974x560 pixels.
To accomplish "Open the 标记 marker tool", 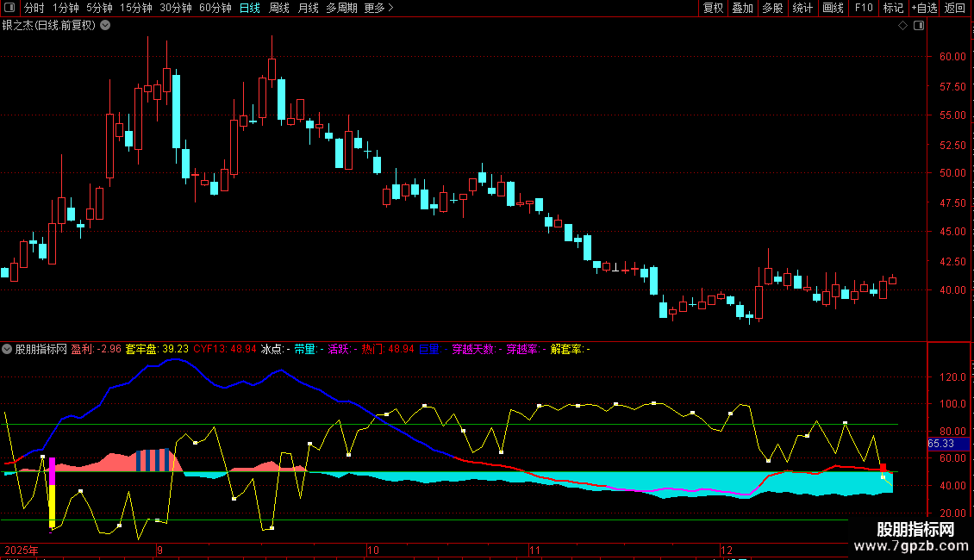I will 892,8.
